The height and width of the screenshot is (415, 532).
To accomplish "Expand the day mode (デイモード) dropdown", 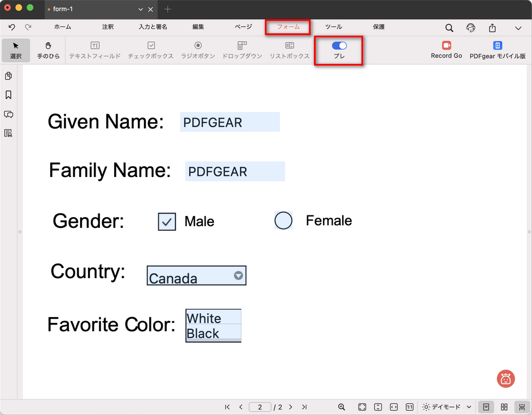I will (469, 407).
